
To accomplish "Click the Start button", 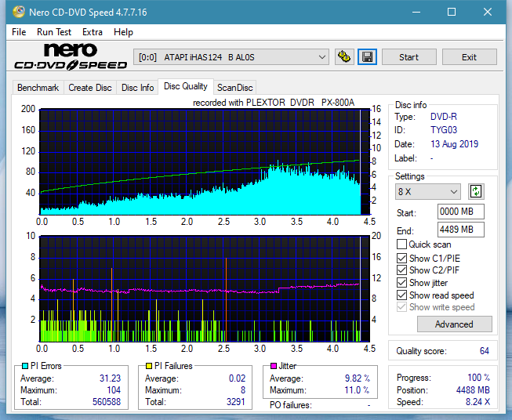I will [x=409, y=57].
